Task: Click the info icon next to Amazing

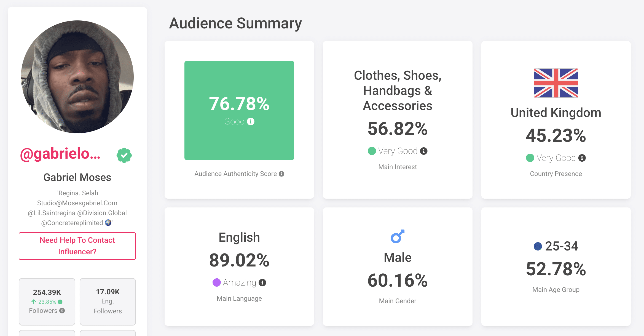Action: (x=262, y=282)
